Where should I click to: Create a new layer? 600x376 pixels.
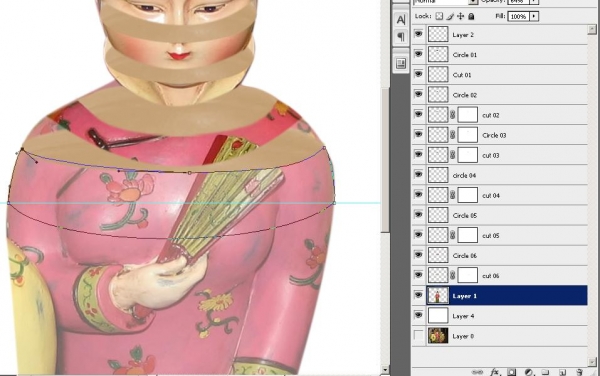pyautogui.click(x=562, y=372)
